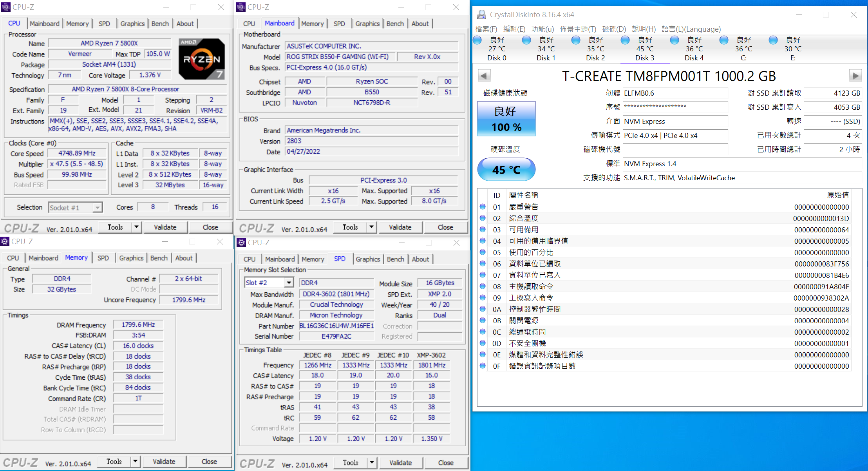Click BIOS Version value 2803
This screenshot has width=868, height=471.
371,141
